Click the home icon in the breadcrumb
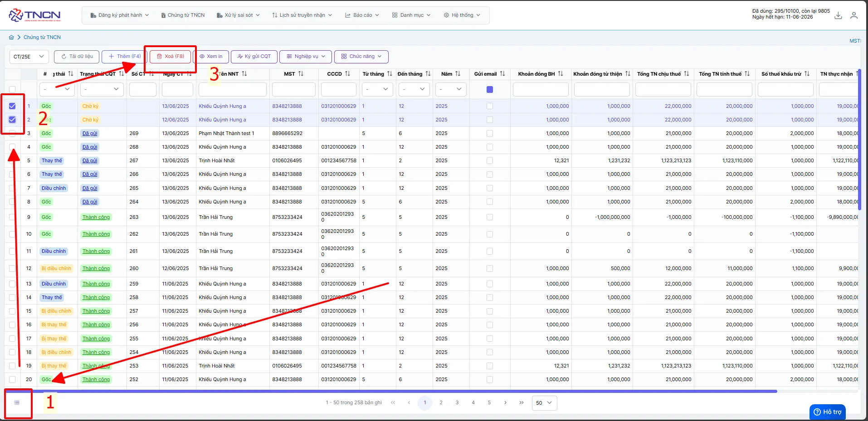868x421 pixels. tap(11, 38)
